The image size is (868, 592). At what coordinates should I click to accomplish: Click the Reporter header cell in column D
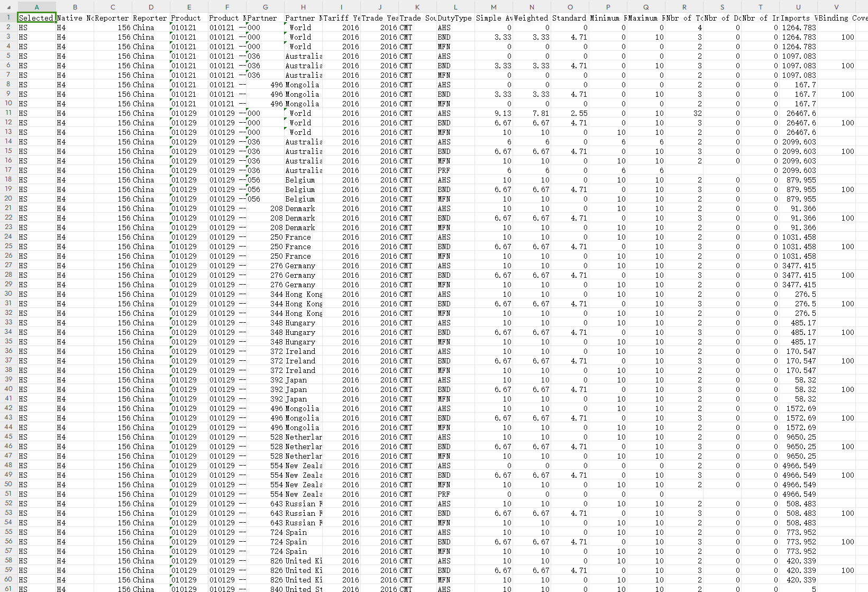(150, 18)
